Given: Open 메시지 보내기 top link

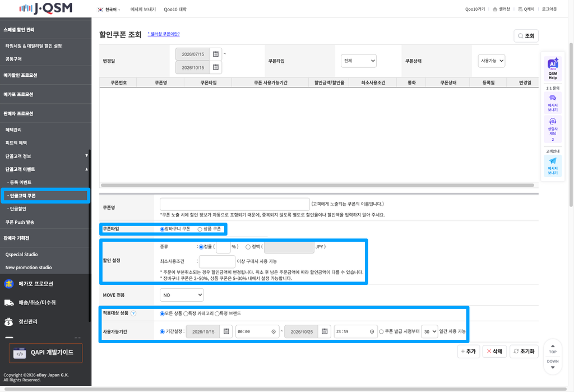Looking at the screenshot, I should click(143, 10).
